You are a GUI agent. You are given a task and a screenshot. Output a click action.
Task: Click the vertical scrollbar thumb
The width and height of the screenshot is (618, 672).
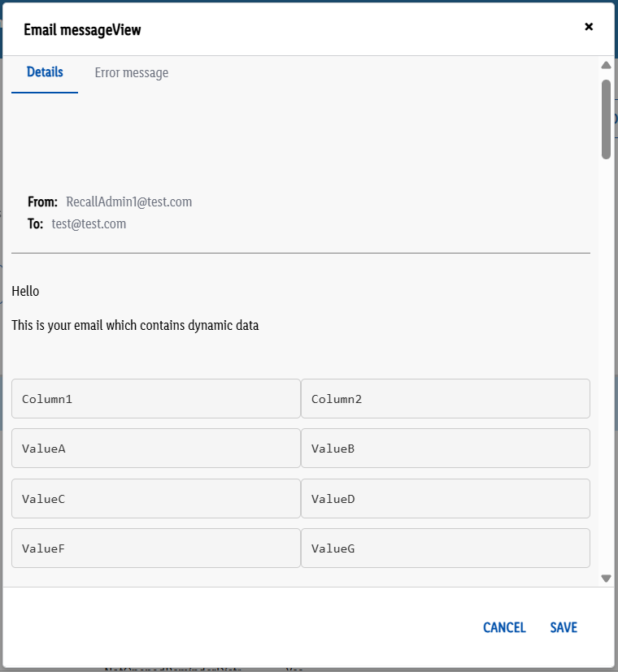[606, 119]
